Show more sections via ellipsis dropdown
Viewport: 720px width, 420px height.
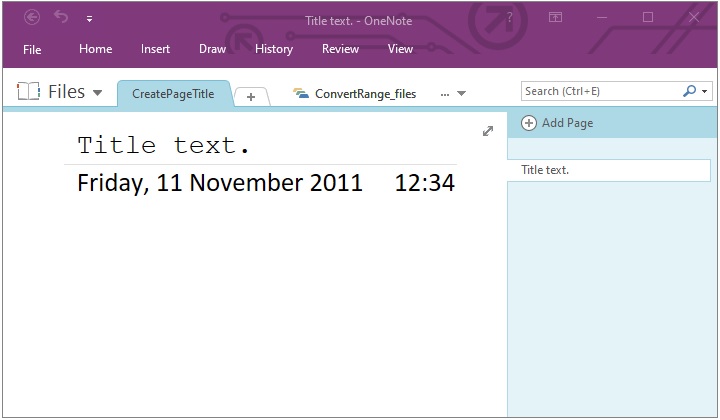point(452,94)
